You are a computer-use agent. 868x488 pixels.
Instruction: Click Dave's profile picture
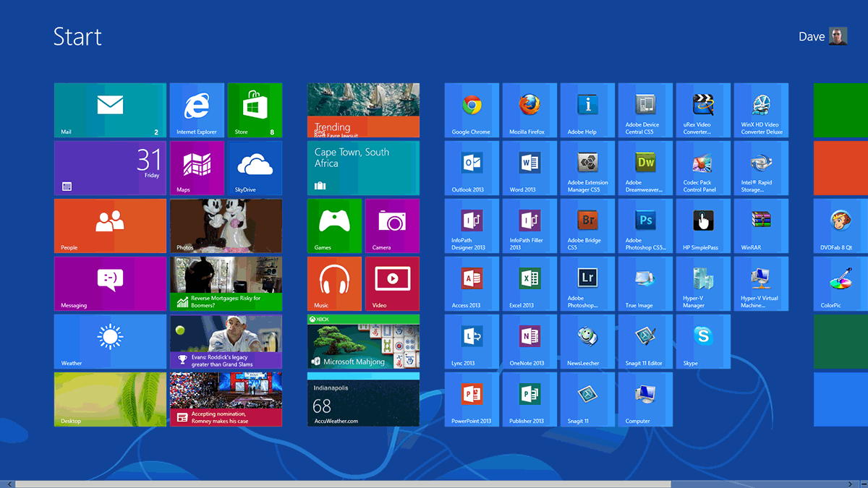click(838, 36)
